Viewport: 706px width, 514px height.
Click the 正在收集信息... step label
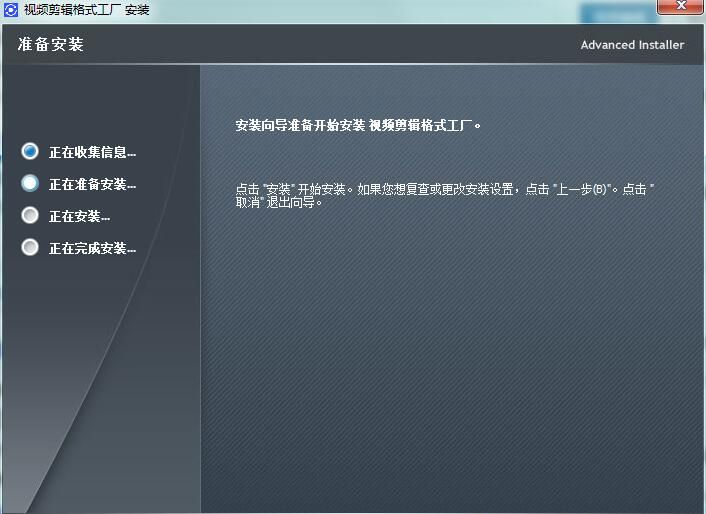point(92,152)
